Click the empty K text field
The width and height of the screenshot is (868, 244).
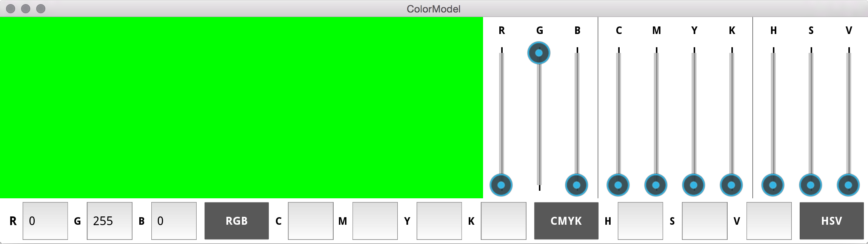click(x=503, y=221)
